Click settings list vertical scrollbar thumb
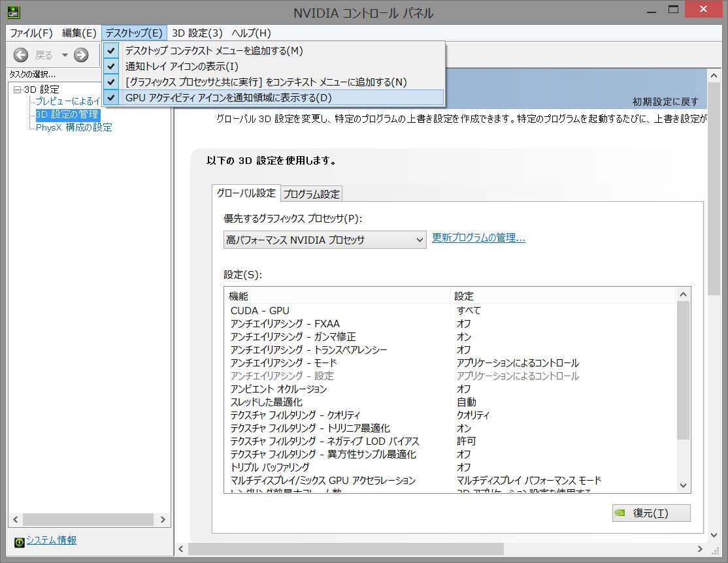This screenshot has height=563, width=728. (683, 370)
